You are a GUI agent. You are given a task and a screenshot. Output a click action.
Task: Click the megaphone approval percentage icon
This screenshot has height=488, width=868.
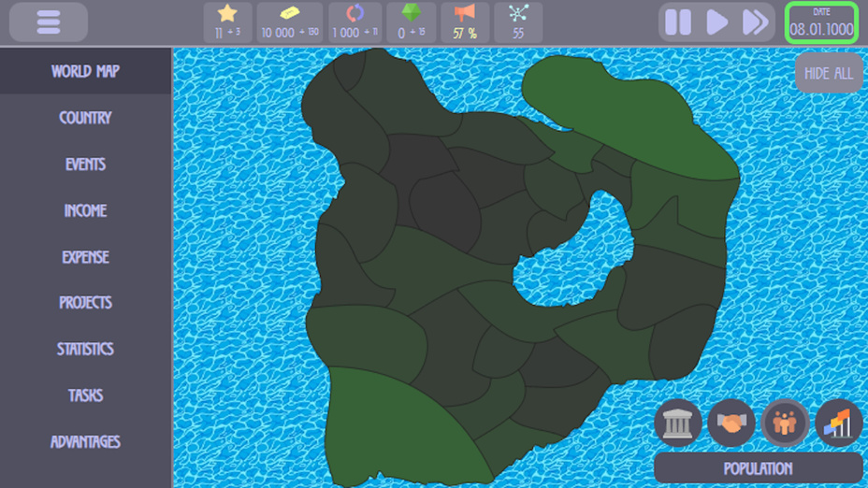point(465,15)
